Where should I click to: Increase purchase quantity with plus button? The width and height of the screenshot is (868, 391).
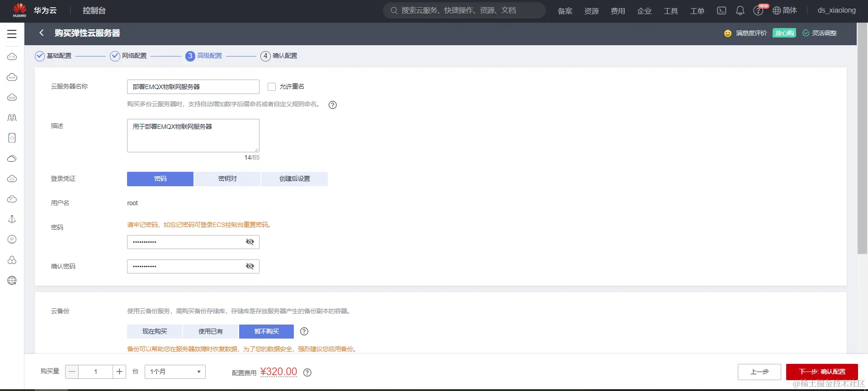click(x=119, y=372)
